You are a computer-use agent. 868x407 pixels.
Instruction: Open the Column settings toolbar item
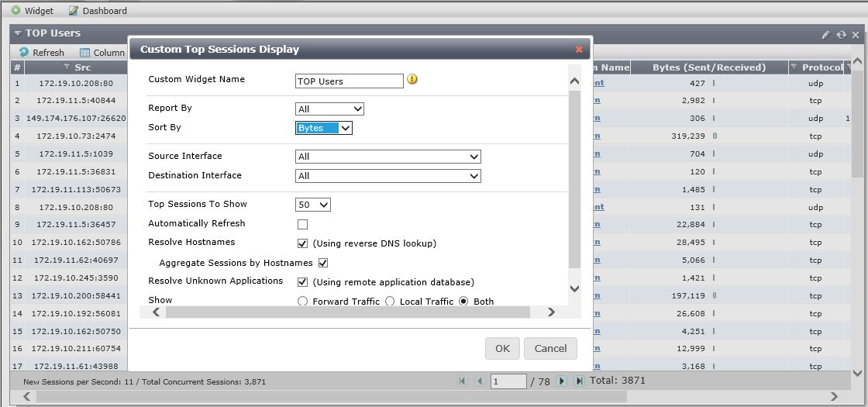tap(102, 53)
